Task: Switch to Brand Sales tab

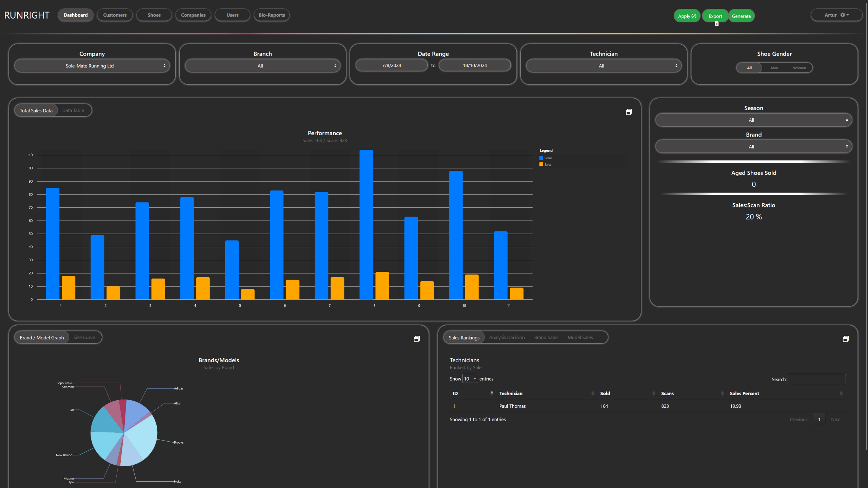Action: pos(546,338)
